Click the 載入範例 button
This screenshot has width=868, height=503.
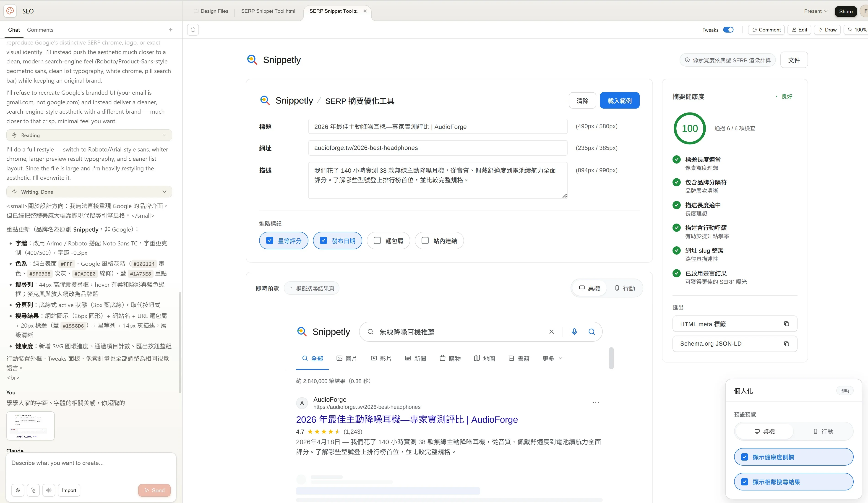(619, 101)
